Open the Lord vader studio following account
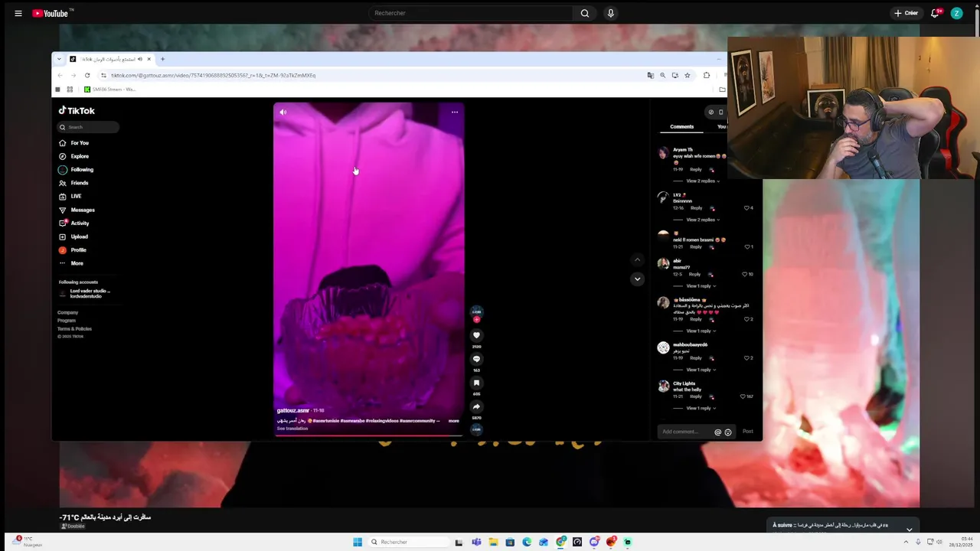The height and width of the screenshot is (551, 980). pyautogui.click(x=86, y=293)
